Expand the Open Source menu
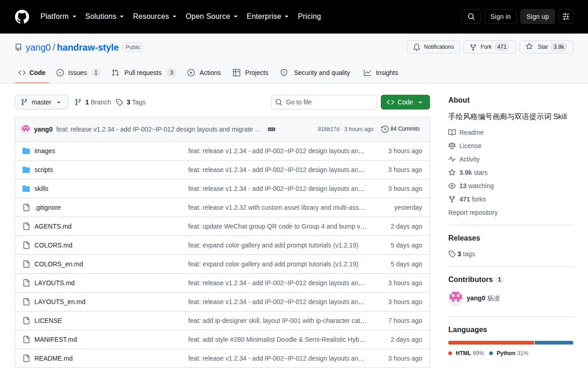The image size is (588, 368). coord(211,17)
